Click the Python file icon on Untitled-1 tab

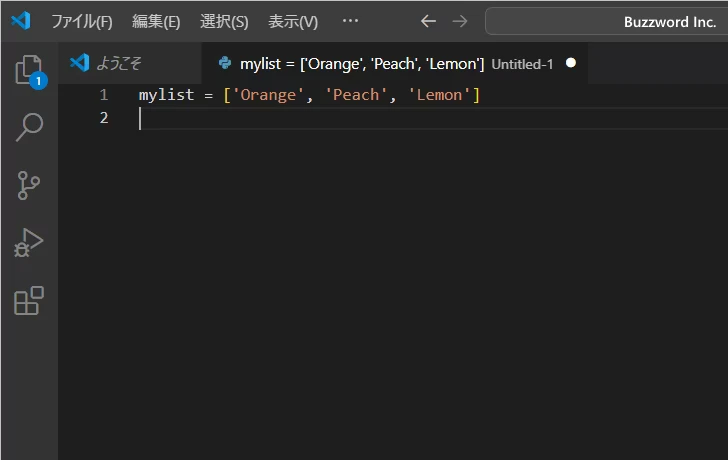[225, 64]
